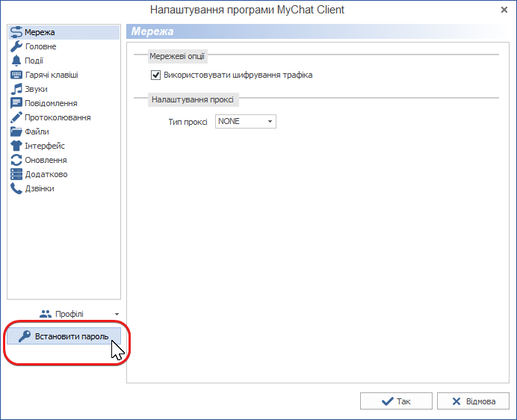Click the Встановити пароль button
Screen dimensions: 517x420
point(64,336)
